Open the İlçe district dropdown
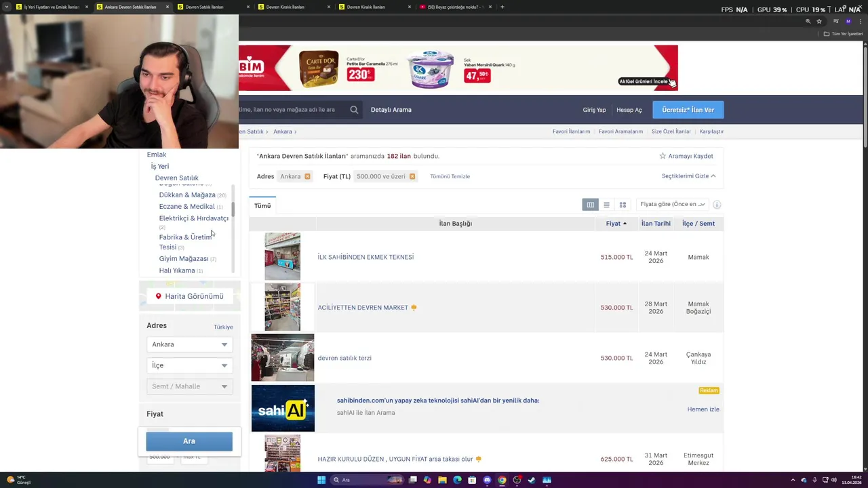The width and height of the screenshot is (868, 488). pos(189,365)
